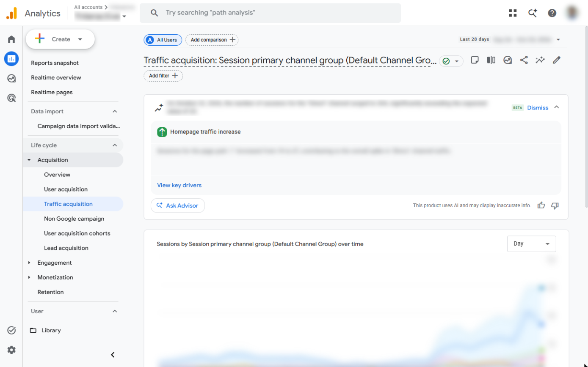Viewport: 588px width, 367px height.
Task: Collapse the navigation panel arrow
Action: [113, 355]
